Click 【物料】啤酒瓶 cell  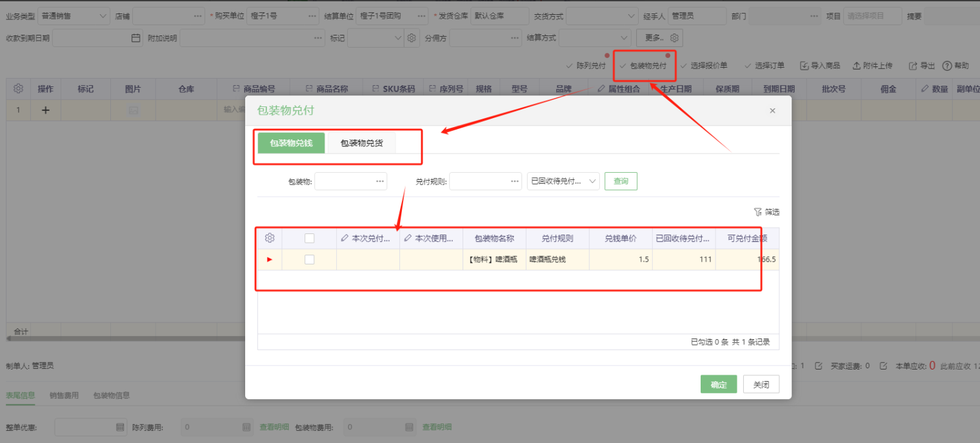click(494, 259)
